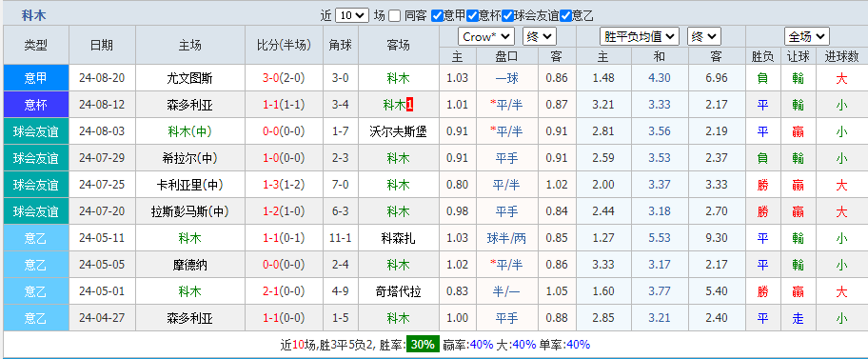868x359 pixels.
Task: Click the 意乙 tag on 24-05-11 row
Action: 36,238
